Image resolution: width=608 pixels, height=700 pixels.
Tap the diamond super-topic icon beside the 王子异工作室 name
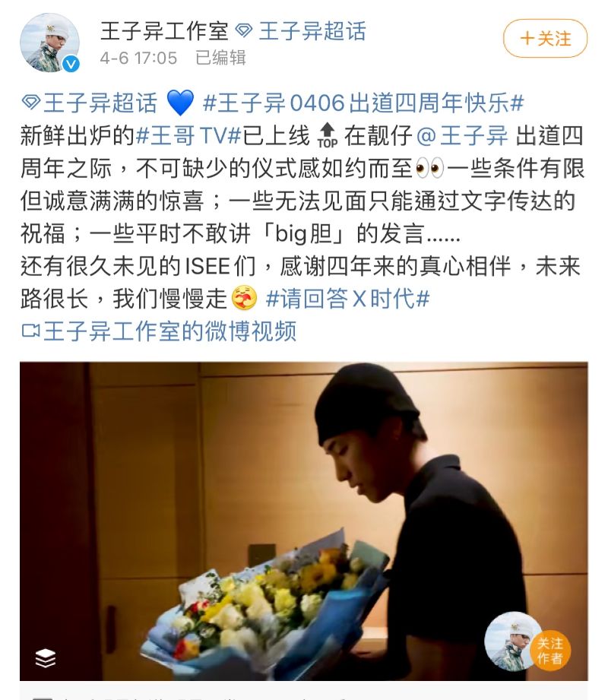point(244,31)
